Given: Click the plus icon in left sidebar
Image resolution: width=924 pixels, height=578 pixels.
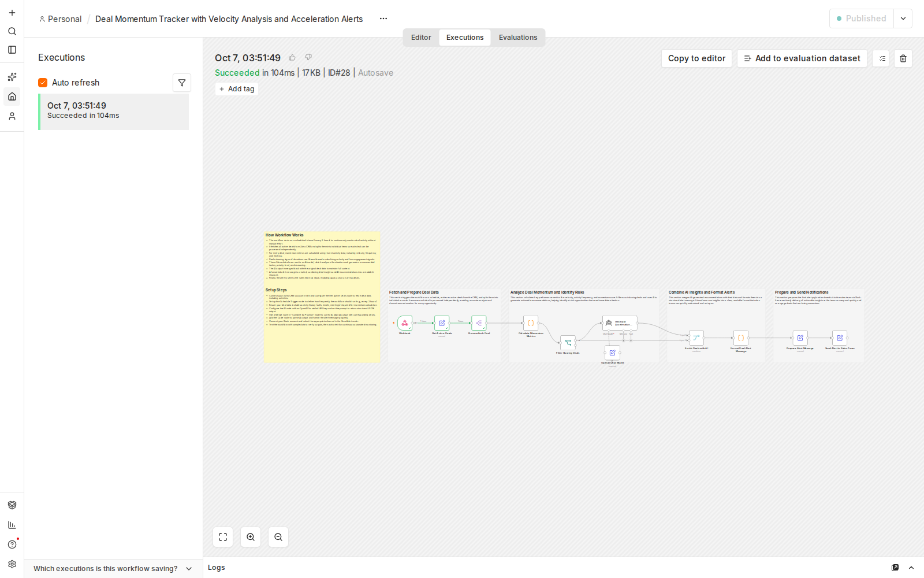Looking at the screenshot, I should [12, 13].
